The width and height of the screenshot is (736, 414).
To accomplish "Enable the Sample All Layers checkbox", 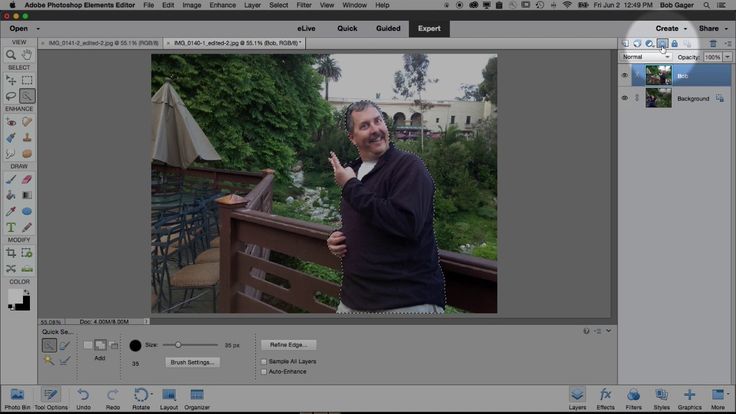I will tap(264, 361).
